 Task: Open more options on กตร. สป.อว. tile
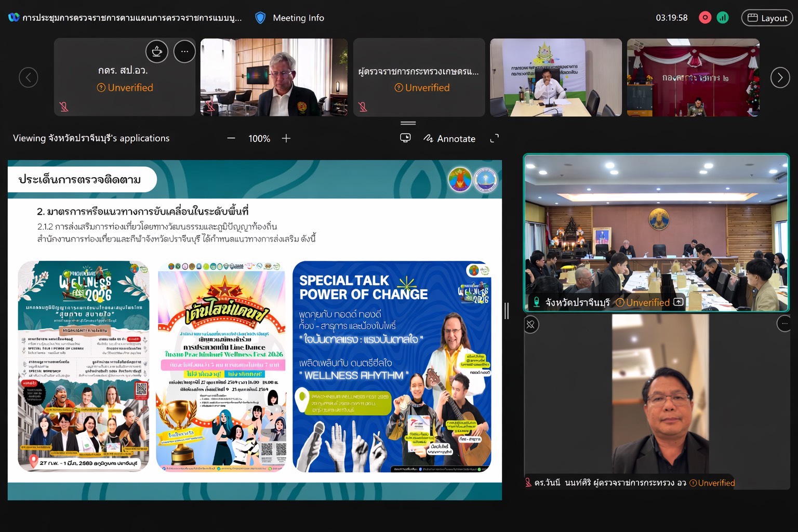point(184,51)
